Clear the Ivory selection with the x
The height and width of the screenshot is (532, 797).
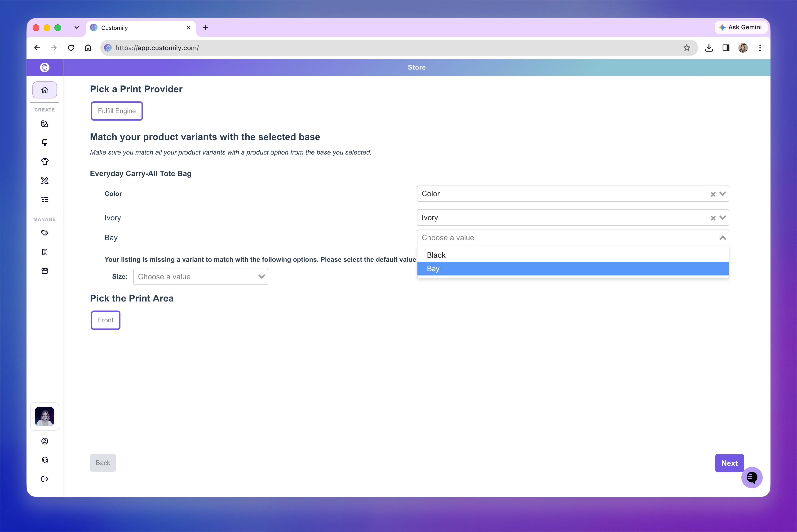(713, 218)
